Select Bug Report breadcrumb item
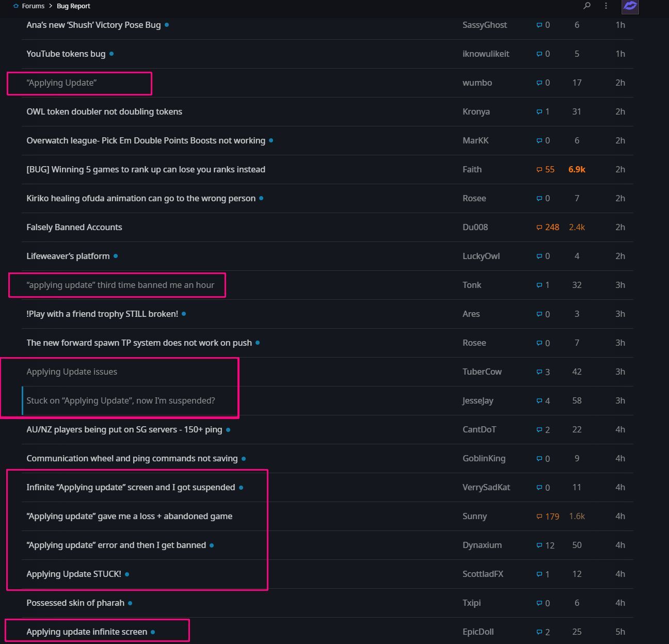Viewport: 669px width, 644px height. pos(73,6)
